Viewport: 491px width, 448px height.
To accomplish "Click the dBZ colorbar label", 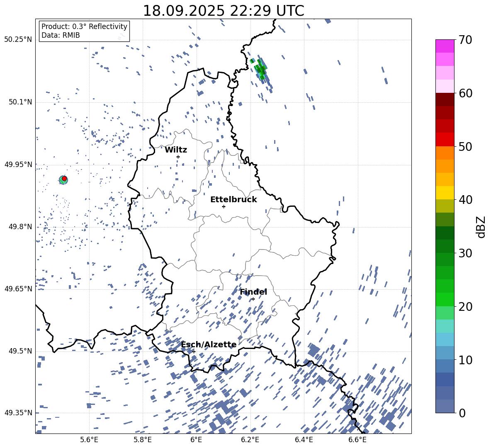I will [x=481, y=227].
